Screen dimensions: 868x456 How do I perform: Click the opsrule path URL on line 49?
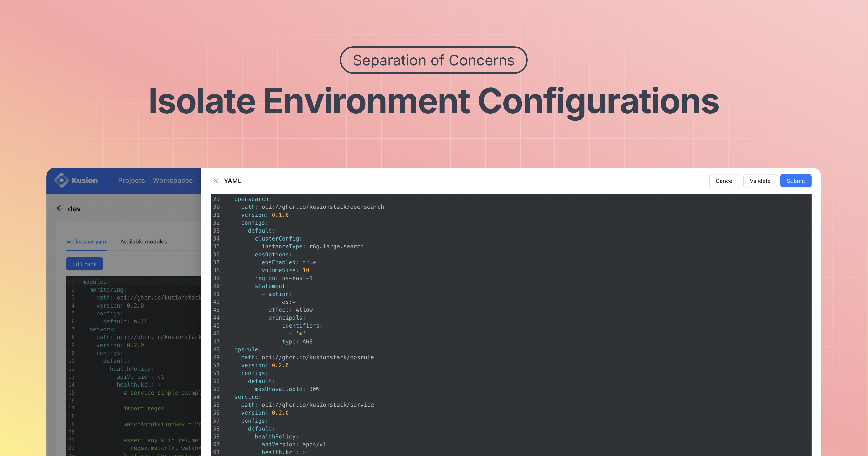click(318, 357)
